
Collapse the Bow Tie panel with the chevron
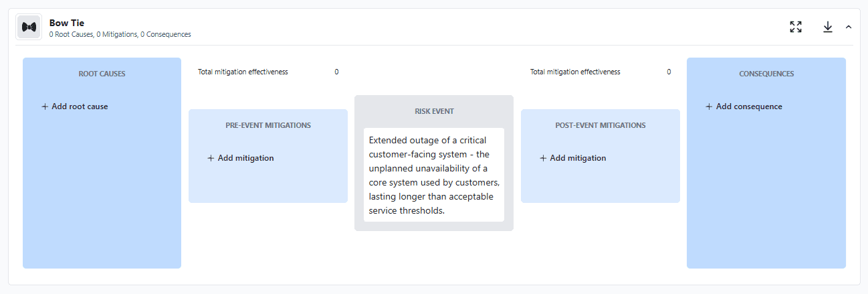point(849,27)
